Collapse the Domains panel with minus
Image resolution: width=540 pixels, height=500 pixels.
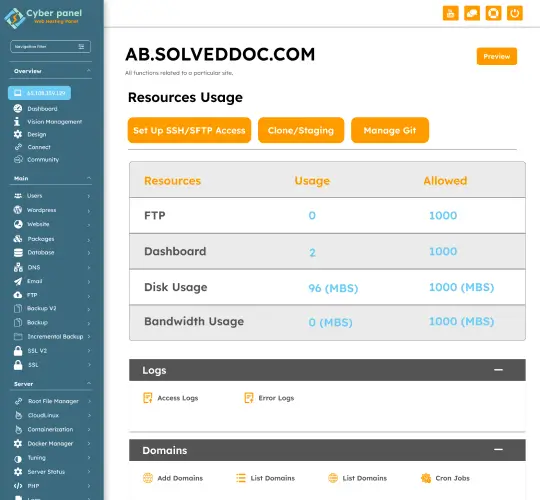click(x=498, y=450)
